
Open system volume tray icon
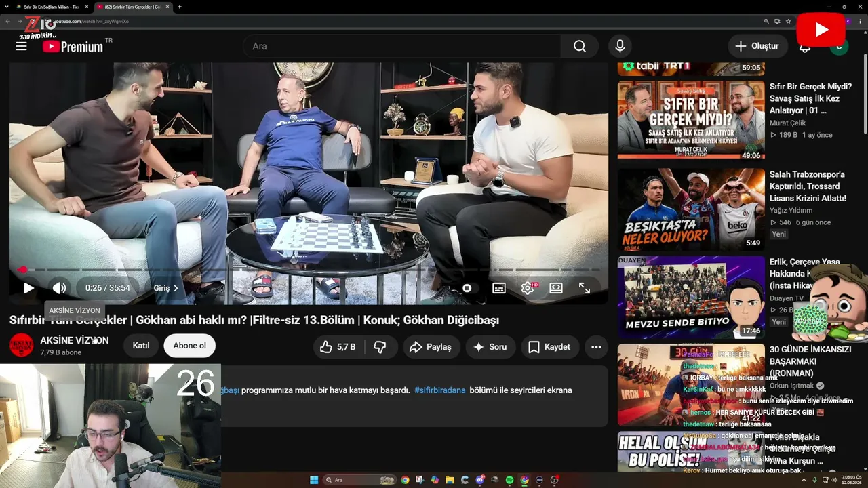[833, 480]
